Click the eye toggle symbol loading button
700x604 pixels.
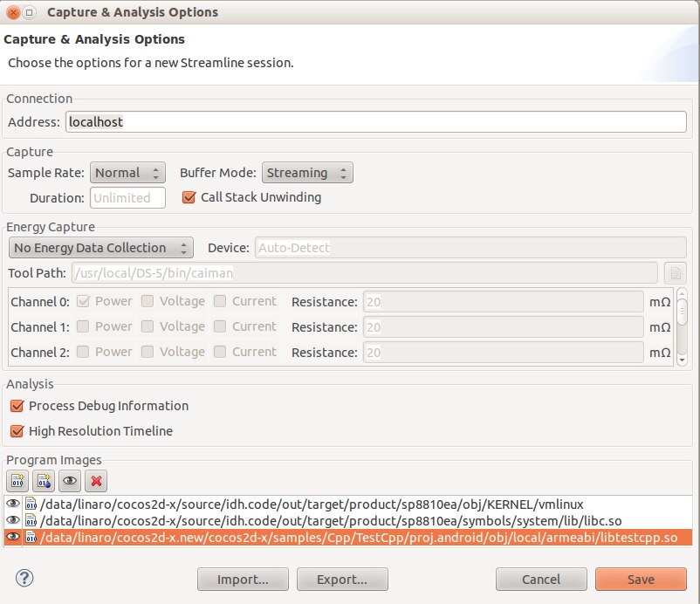(70, 481)
